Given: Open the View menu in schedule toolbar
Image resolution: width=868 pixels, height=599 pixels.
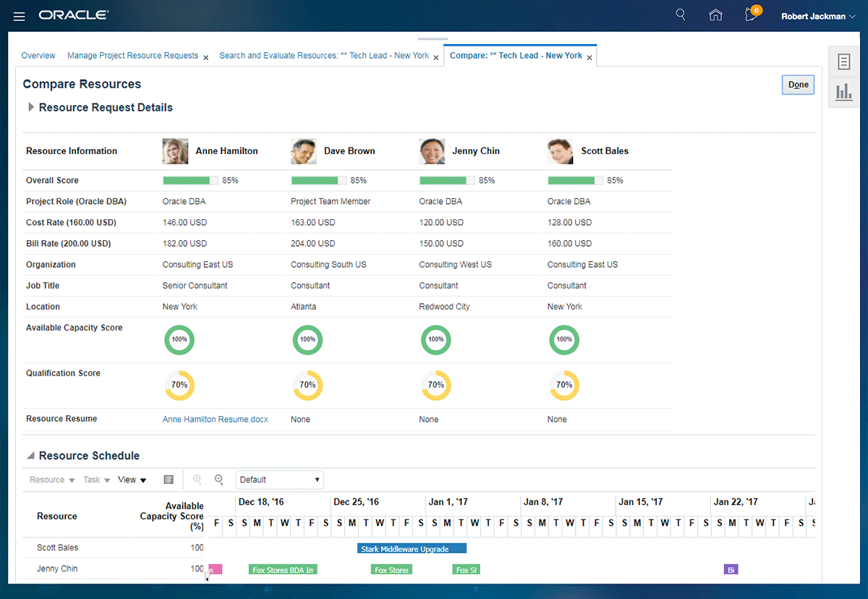Looking at the screenshot, I should point(132,480).
